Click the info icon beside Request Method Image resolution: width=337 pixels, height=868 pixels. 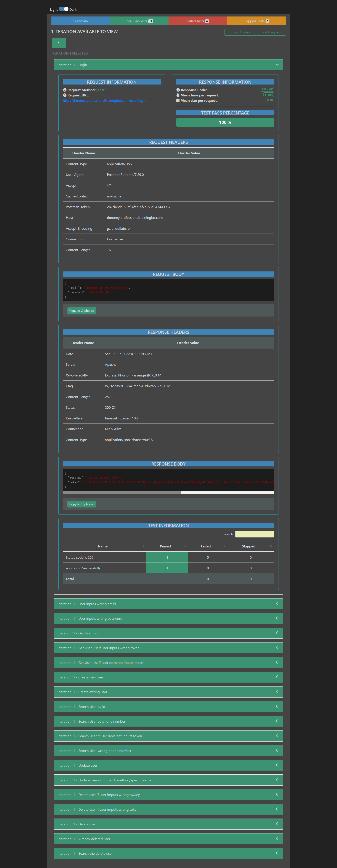65,90
